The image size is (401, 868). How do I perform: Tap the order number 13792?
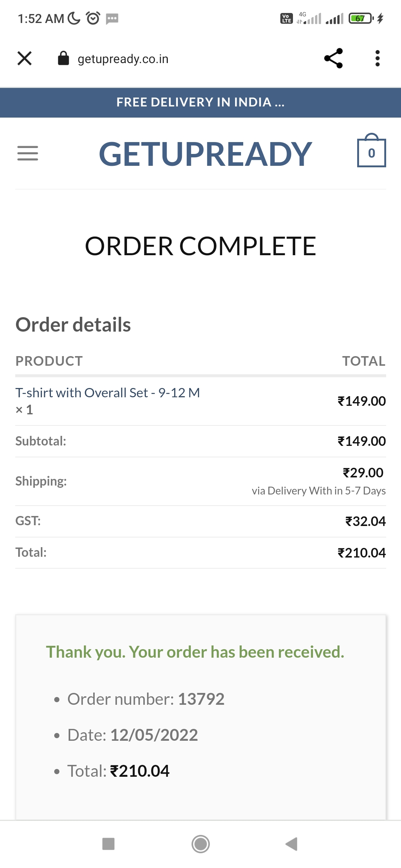pyautogui.click(x=201, y=699)
